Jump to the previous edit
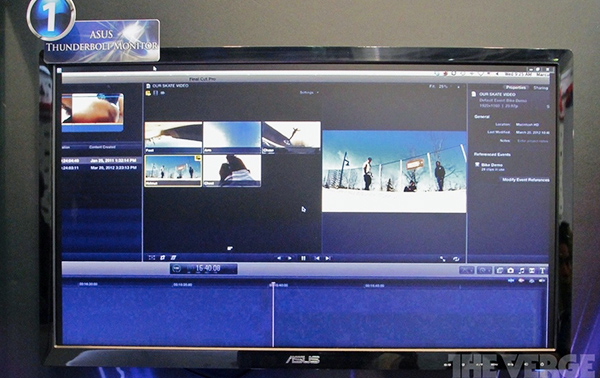Viewport: 600px width, 378px height. click(317, 258)
